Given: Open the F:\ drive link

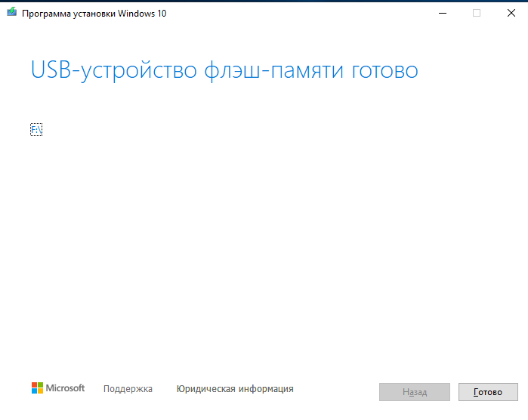Looking at the screenshot, I should click(x=36, y=130).
